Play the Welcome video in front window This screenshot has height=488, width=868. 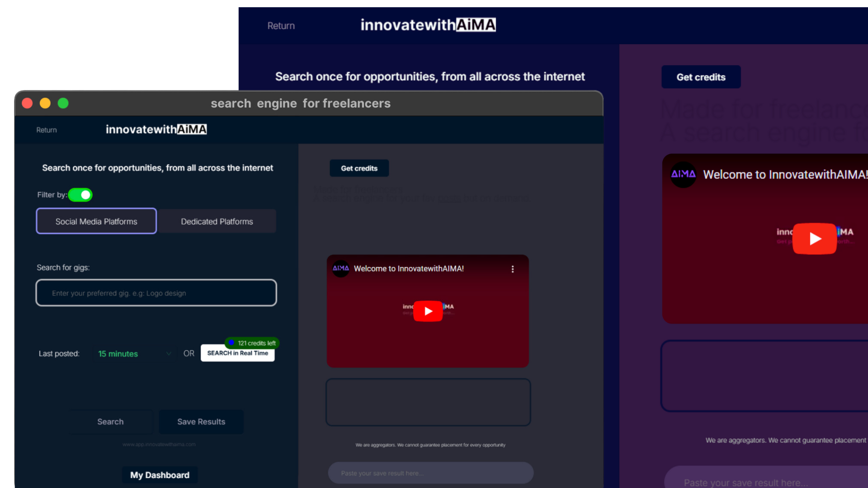click(x=428, y=311)
